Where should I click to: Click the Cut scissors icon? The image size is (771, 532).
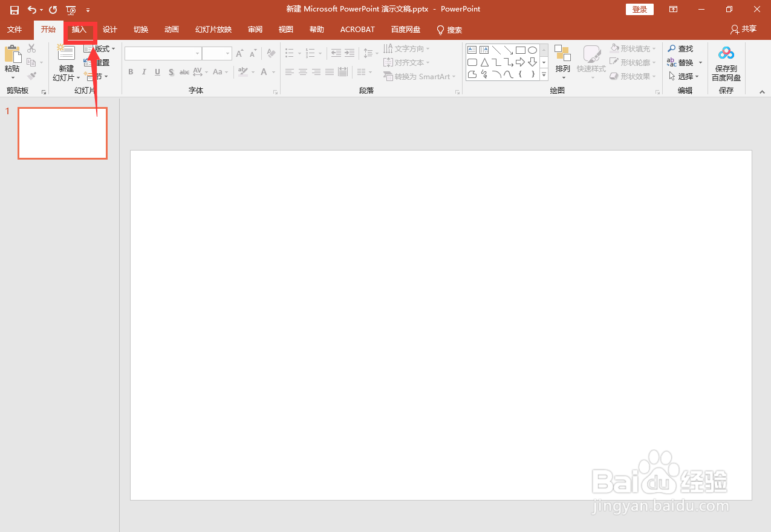31,48
